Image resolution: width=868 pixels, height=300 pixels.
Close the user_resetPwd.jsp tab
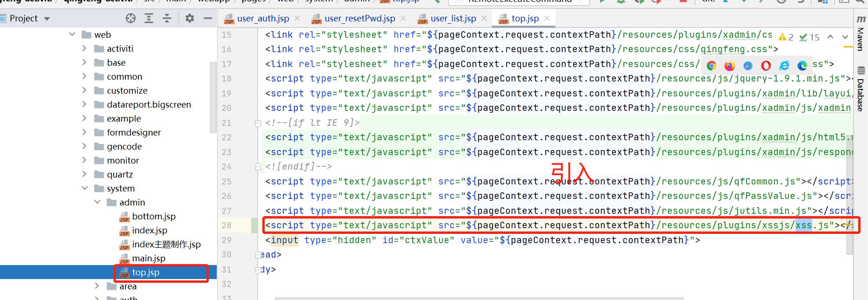pos(403,18)
